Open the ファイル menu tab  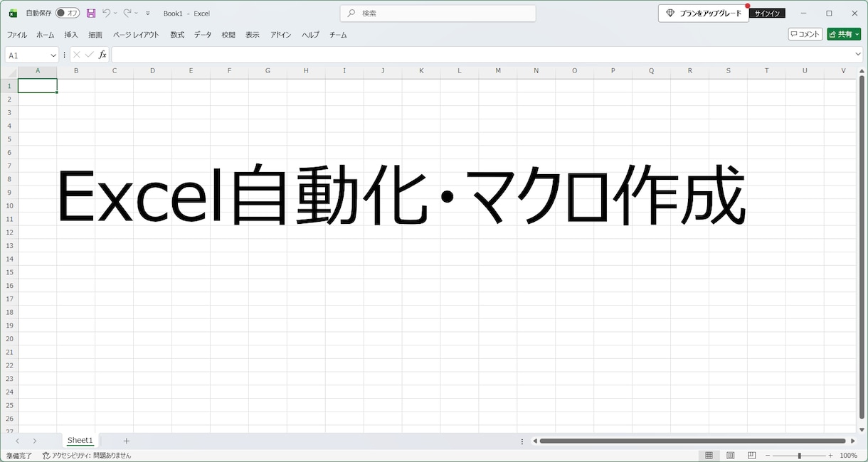pos(17,34)
